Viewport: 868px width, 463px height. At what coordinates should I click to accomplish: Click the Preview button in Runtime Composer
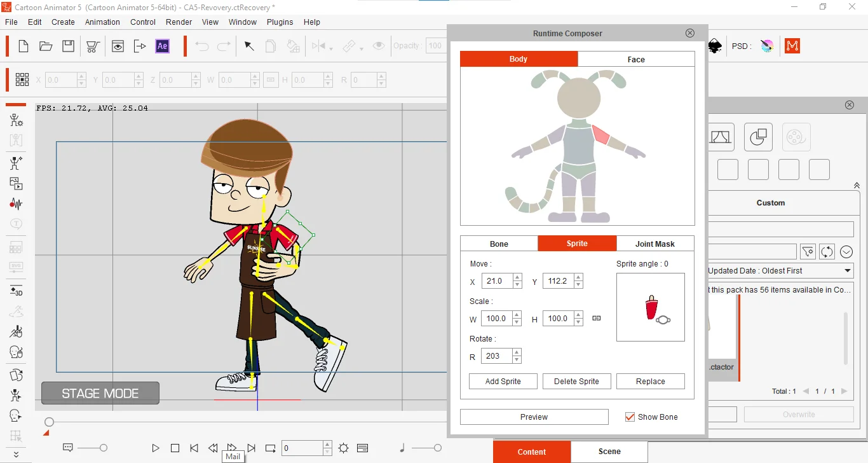coord(534,417)
